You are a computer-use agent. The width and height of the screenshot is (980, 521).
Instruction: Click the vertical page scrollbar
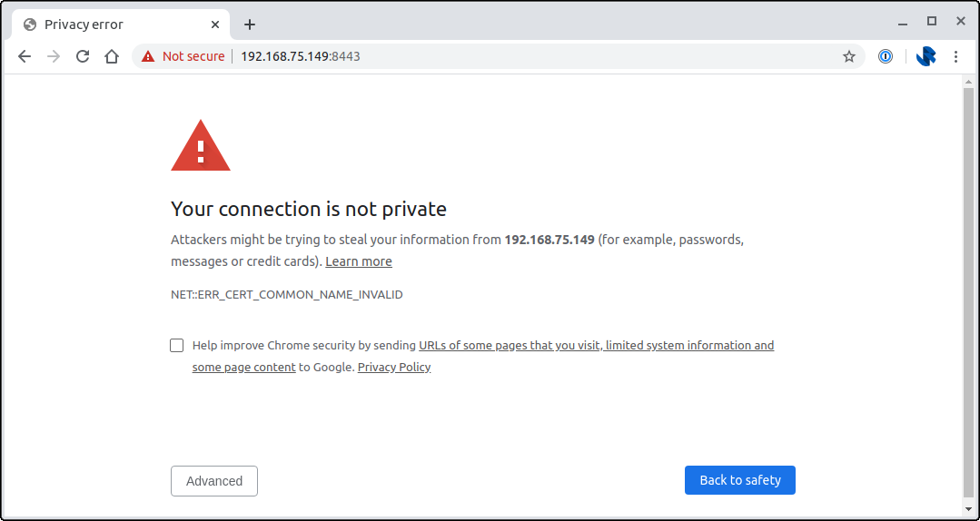click(969, 290)
